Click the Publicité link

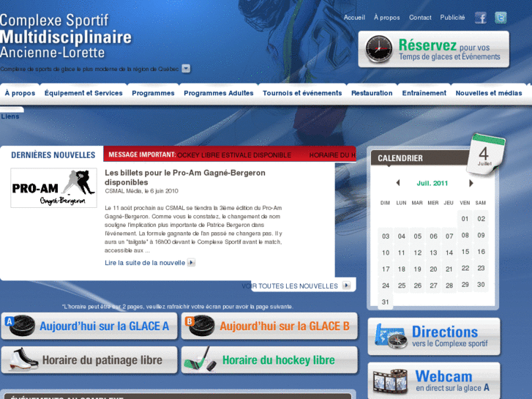[x=452, y=18]
